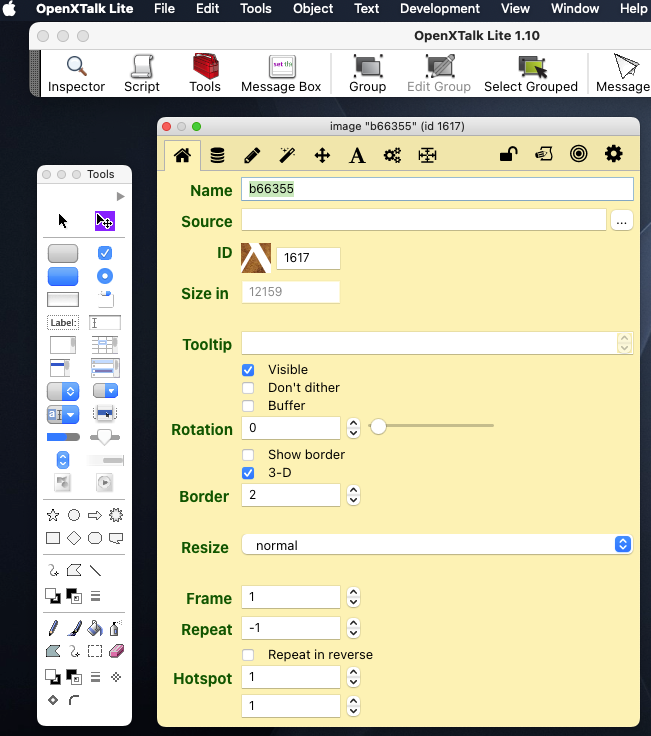The height and width of the screenshot is (736, 651).
Task: Select the Run (arrow pointer) tool
Action: coord(63,221)
